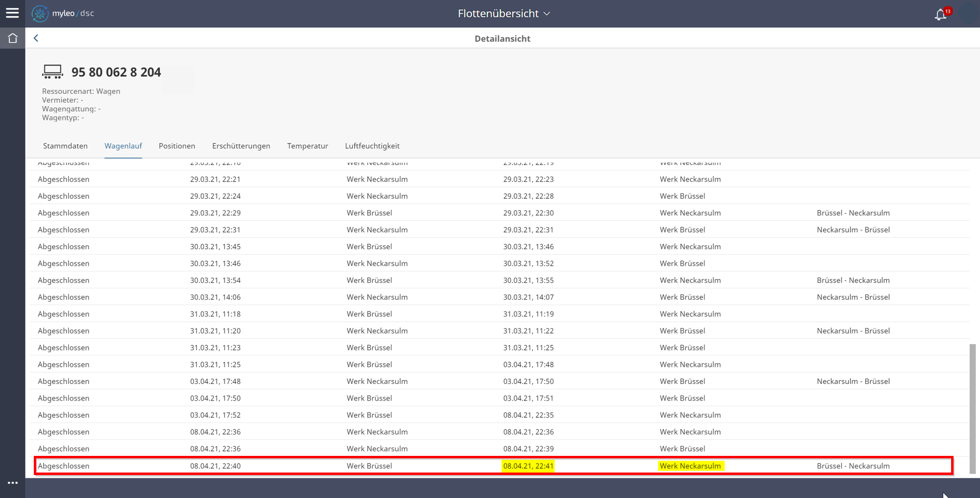Viewport: 980px width, 498px height.
Task: Click Neckarsulm - Brüssel in the 30.03.21, 14:06 row
Action: (x=853, y=297)
